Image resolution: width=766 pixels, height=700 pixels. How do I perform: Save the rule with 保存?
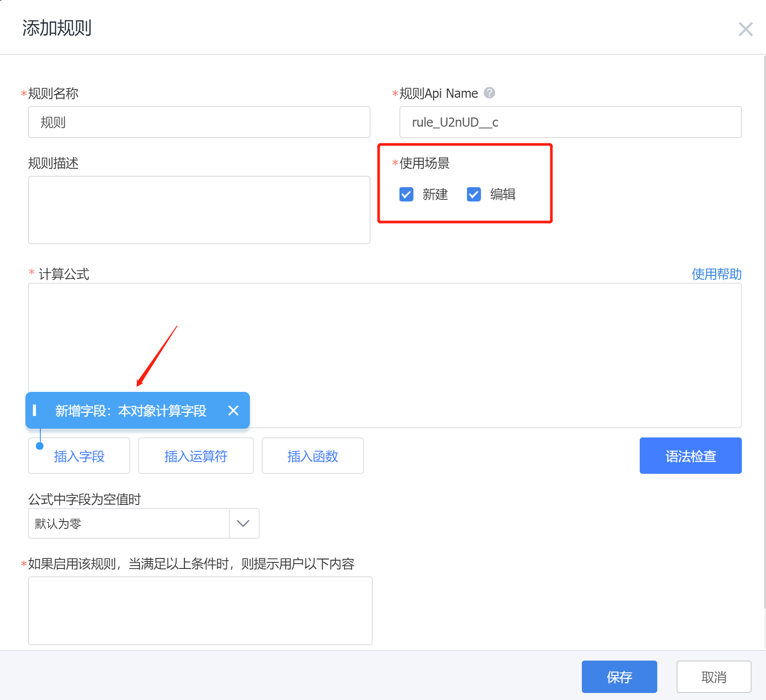pos(619,677)
